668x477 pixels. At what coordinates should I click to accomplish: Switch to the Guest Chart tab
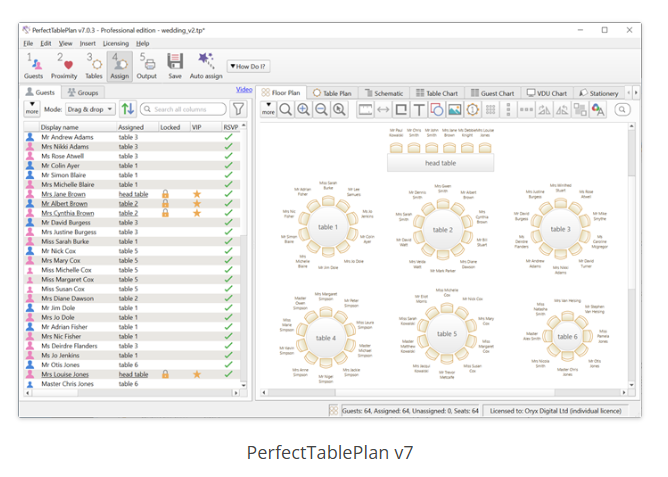pos(492,93)
